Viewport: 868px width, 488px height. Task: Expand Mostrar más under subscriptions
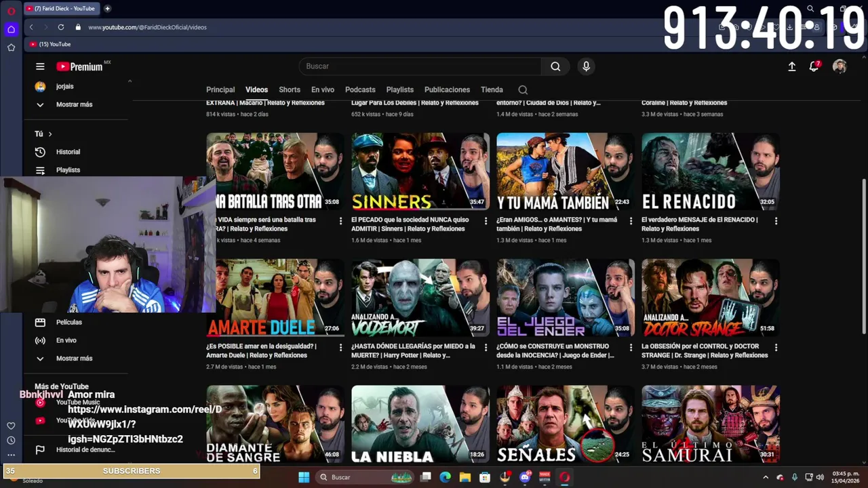tap(74, 104)
